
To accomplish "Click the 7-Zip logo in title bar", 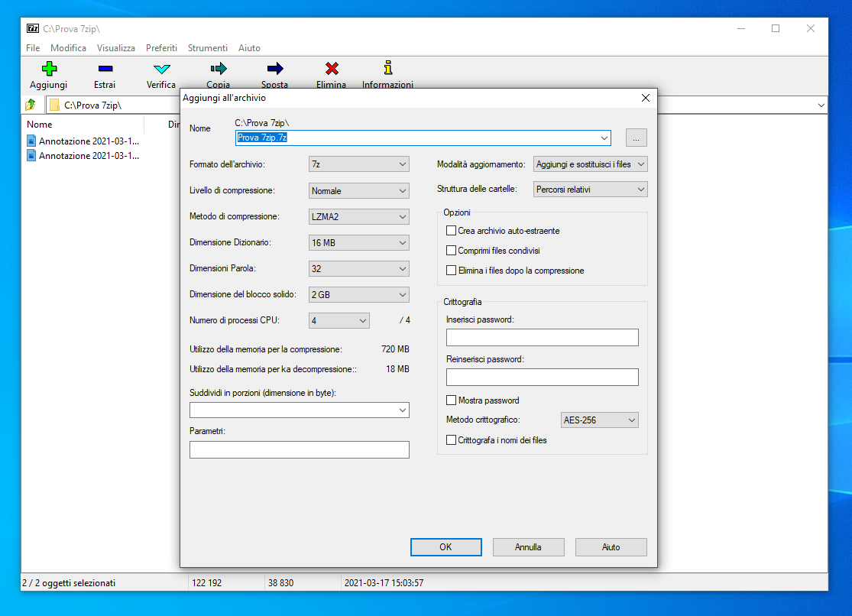I will pyautogui.click(x=33, y=28).
